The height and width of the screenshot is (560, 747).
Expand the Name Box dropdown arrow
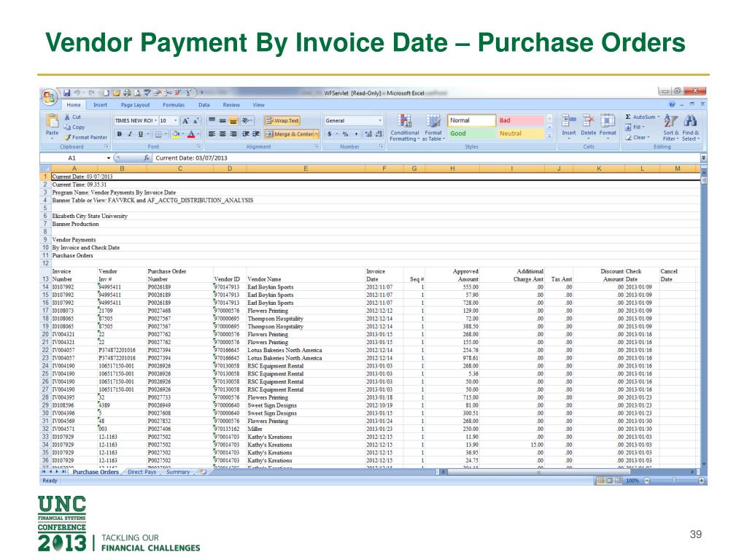(x=109, y=158)
